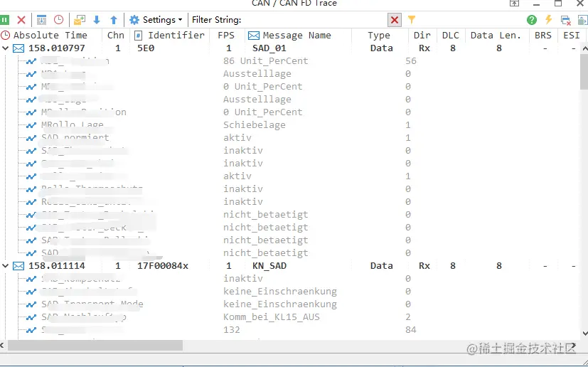Viewport: 588px width, 367px height.
Task: Open the Settings dropdown menu
Action: 156,20
